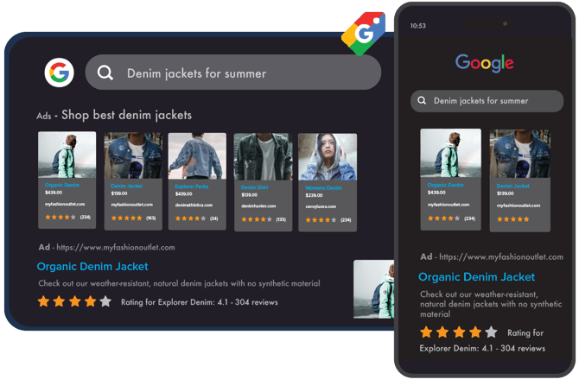The width and height of the screenshot is (579, 392).
Task: Click the $229.00 price on Womens Denim card
Action: (x=314, y=195)
